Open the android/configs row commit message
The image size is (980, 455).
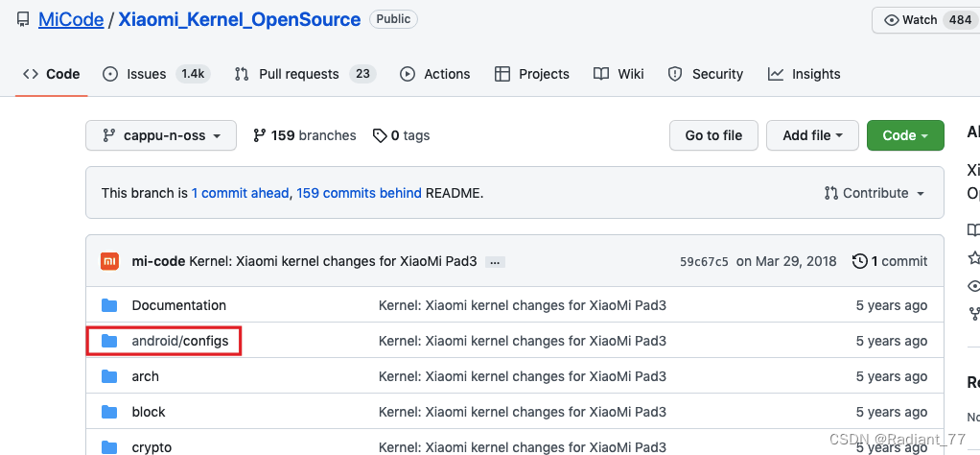pyautogui.click(x=523, y=341)
